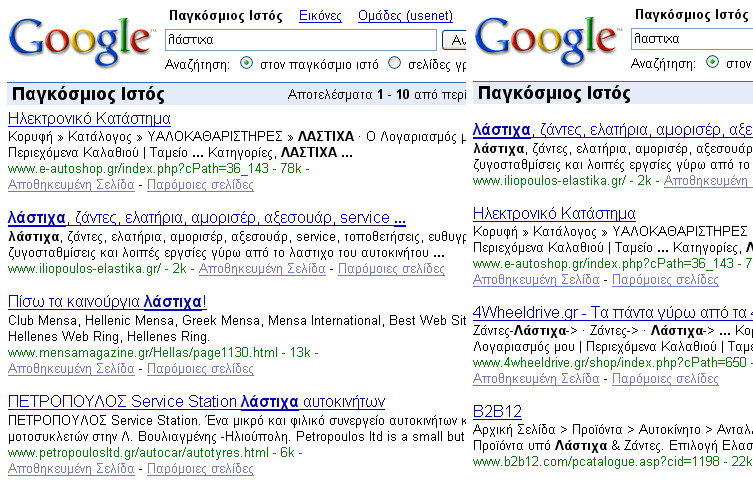
Task: Open the Ομάδες (usenet) tab
Action: (x=405, y=16)
